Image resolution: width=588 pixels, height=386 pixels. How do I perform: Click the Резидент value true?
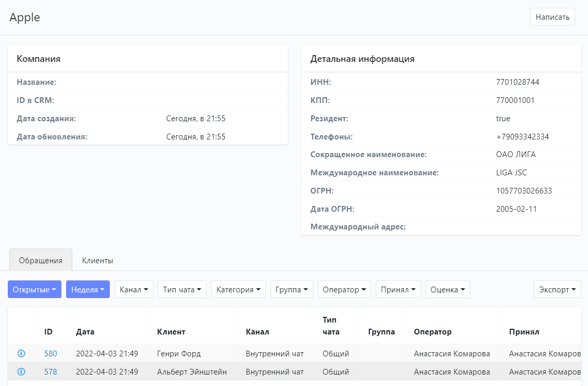503,119
